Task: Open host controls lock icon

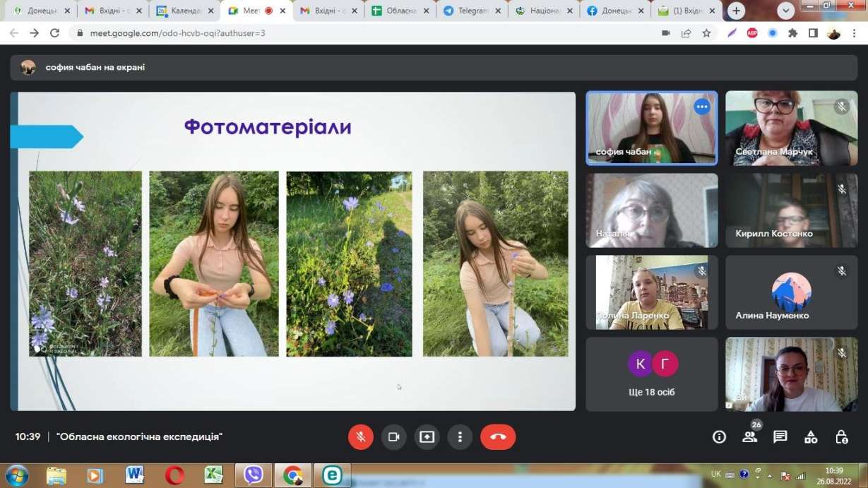Action: (x=841, y=437)
